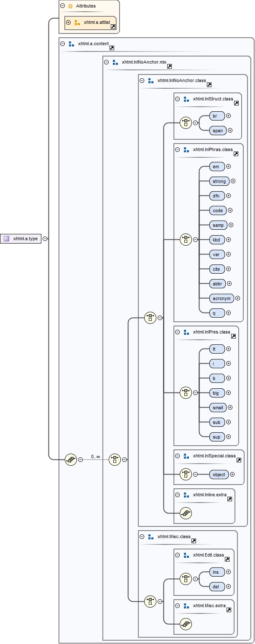Image resolution: width=255 pixels, height=644 pixels.
Task: Open the xhtml.InlNoAnchor.mix link arrow
Action: point(169,66)
